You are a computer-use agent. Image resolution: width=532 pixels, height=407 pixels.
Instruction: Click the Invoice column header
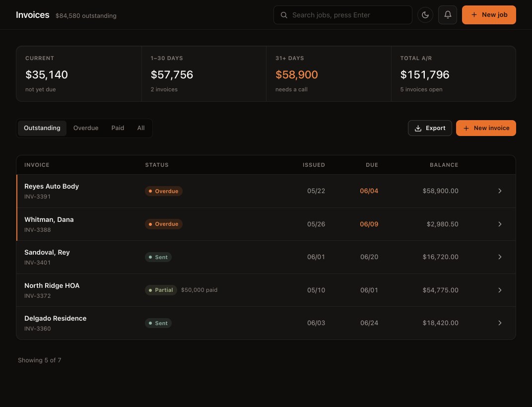37,165
